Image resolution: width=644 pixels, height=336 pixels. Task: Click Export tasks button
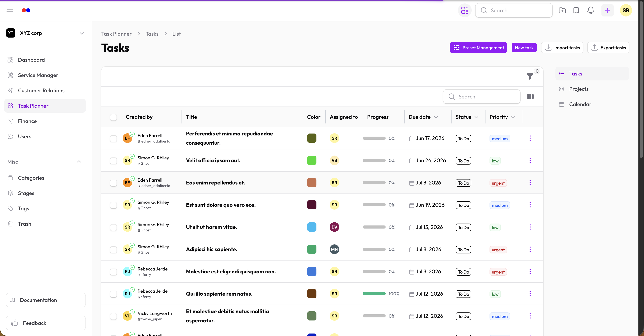(x=608, y=48)
